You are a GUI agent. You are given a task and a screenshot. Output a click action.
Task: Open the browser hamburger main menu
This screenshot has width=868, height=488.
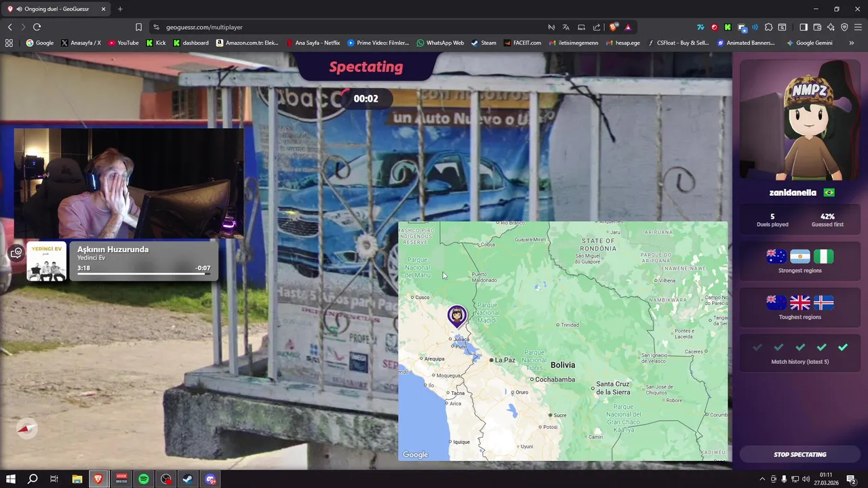coord(858,27)
